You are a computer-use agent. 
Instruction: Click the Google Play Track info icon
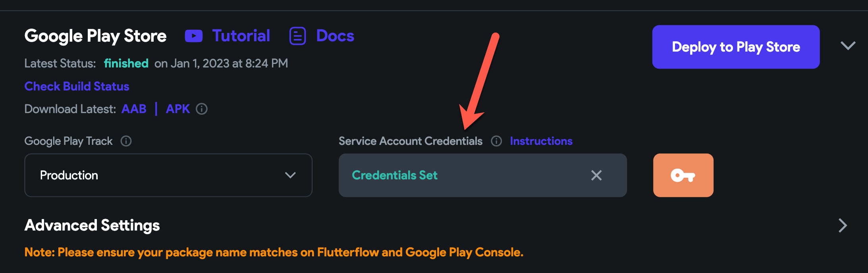tap(126, 141)
